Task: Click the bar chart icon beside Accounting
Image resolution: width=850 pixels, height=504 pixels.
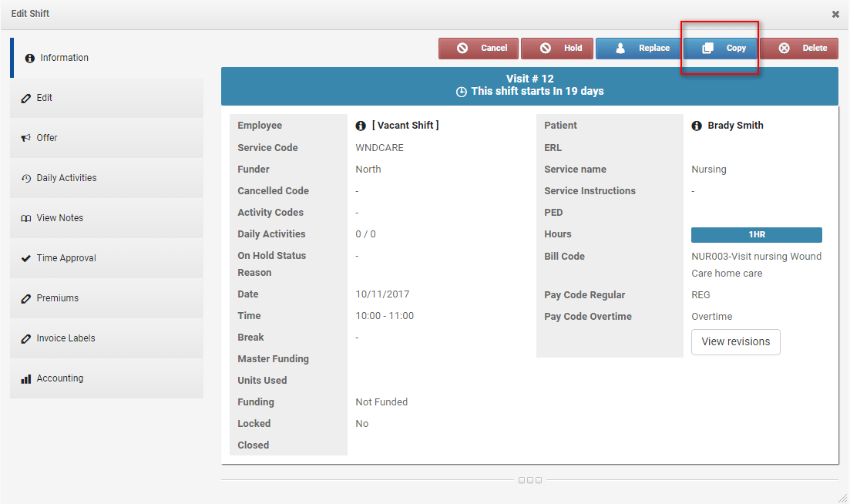Action: [x=26, y=378]
